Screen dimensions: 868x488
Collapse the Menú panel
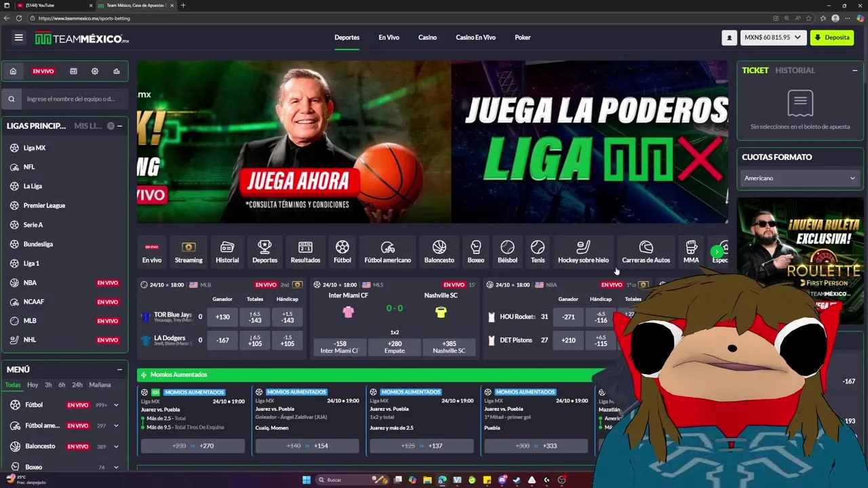click(119, 370)
